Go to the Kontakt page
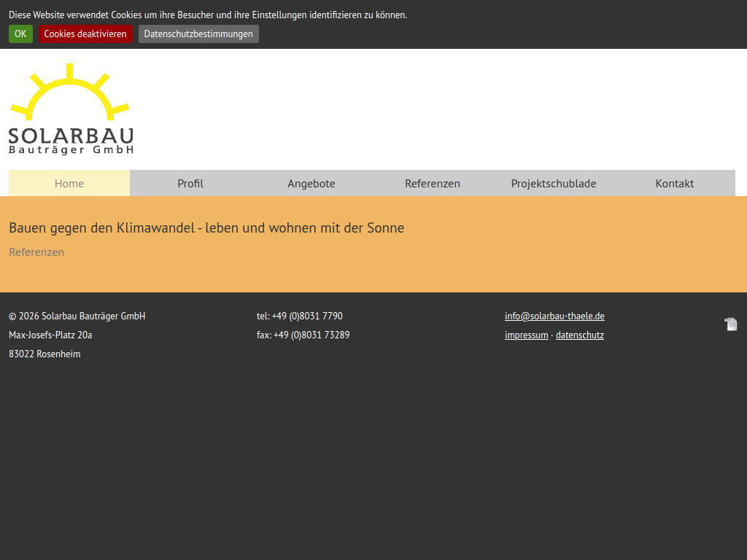747x560 pixels. [674, 183]
